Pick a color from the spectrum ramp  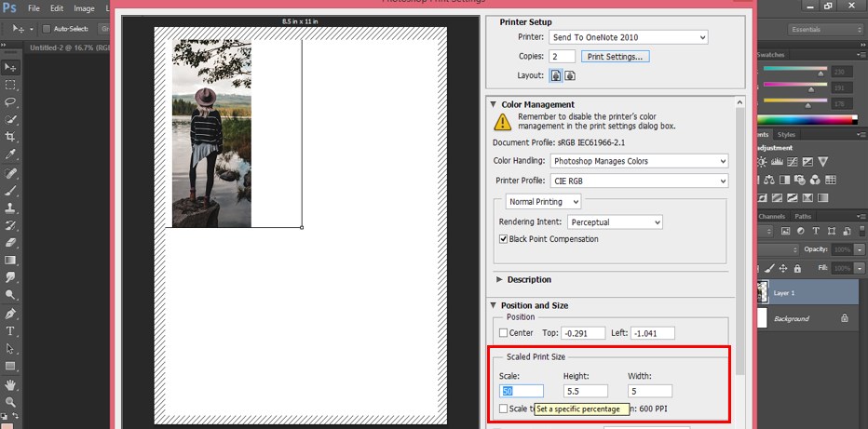pyautogui.click(x=807, y=120)
